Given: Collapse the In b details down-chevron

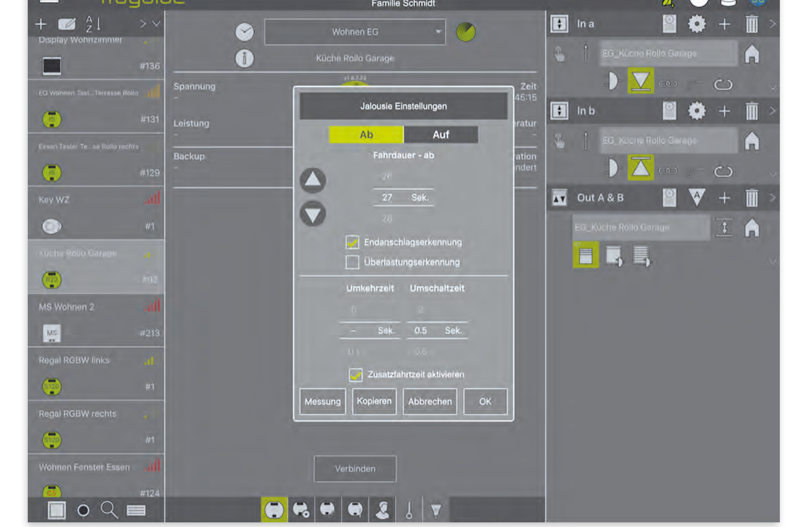Looking at the screenshot, I should coord(772,174).
